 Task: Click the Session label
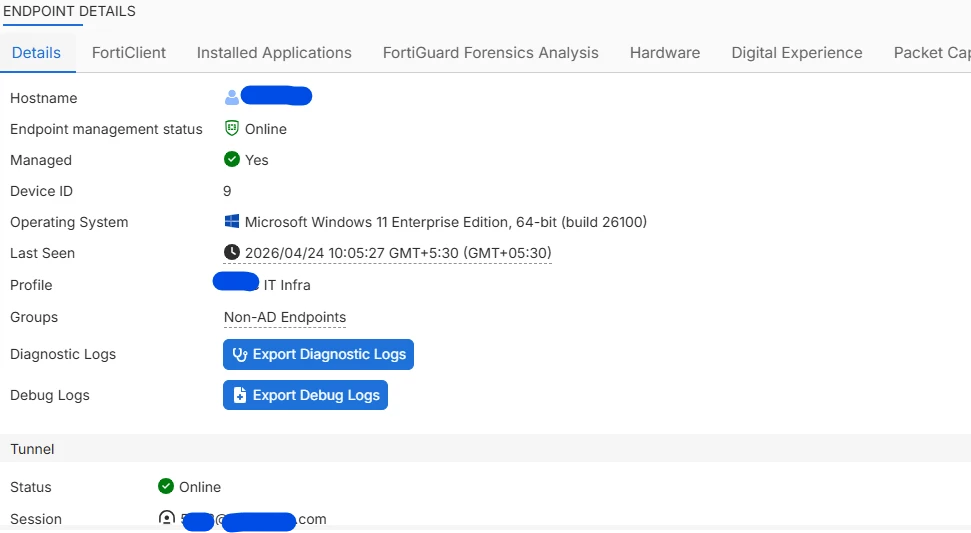point(36,519)
